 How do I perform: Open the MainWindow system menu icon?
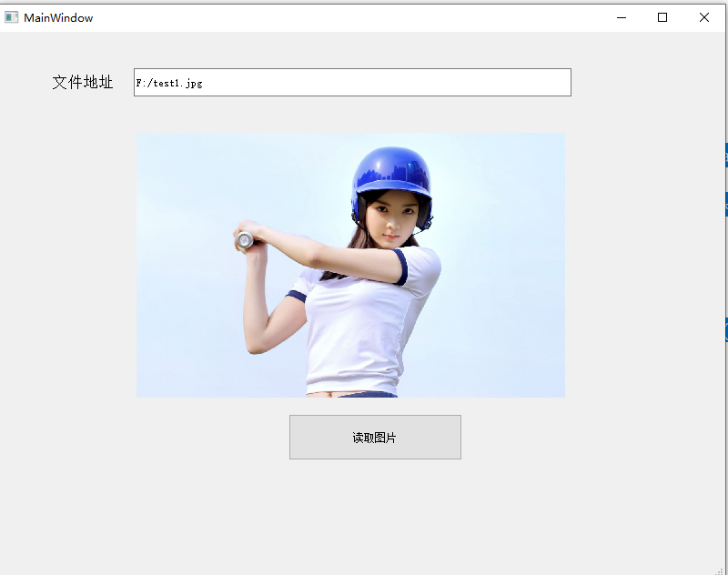click(x=11, y=16)
